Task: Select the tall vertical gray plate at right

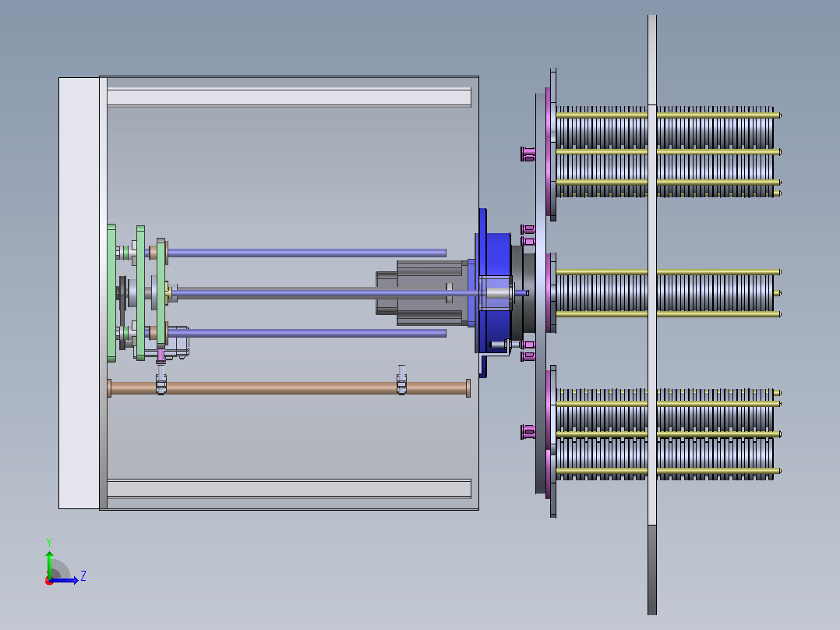Action: point(652,315)
